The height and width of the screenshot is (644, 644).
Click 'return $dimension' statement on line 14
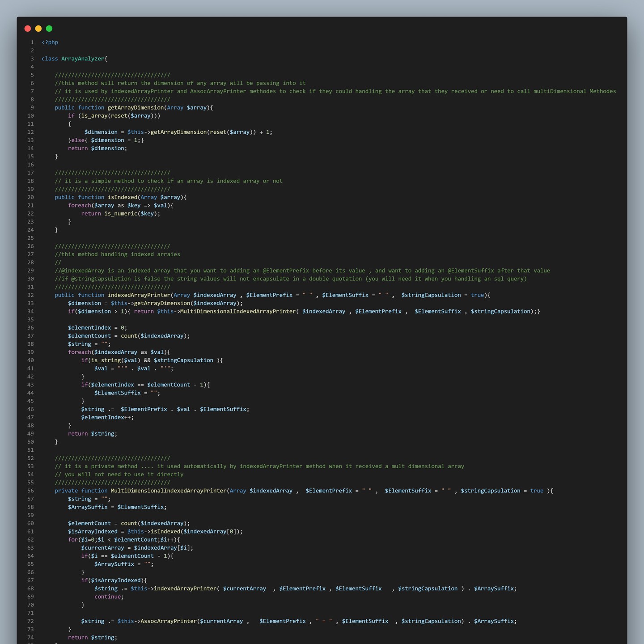pos(97,148)
